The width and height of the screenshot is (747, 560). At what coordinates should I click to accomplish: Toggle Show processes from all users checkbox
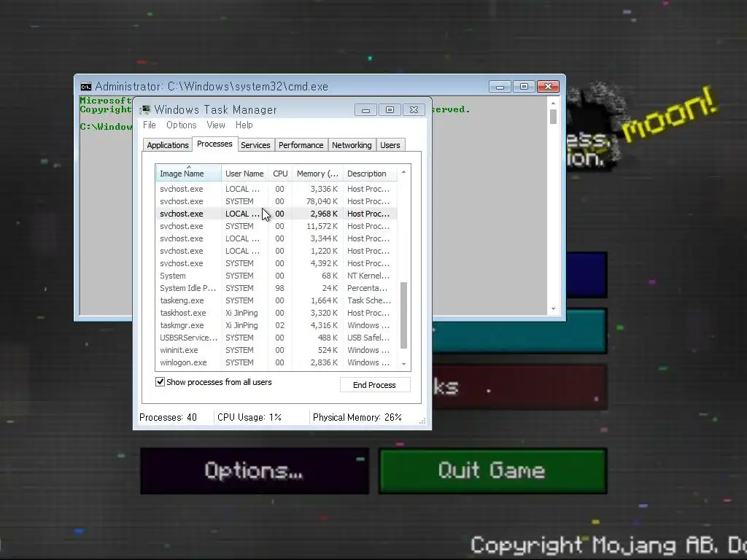(160, 382)
